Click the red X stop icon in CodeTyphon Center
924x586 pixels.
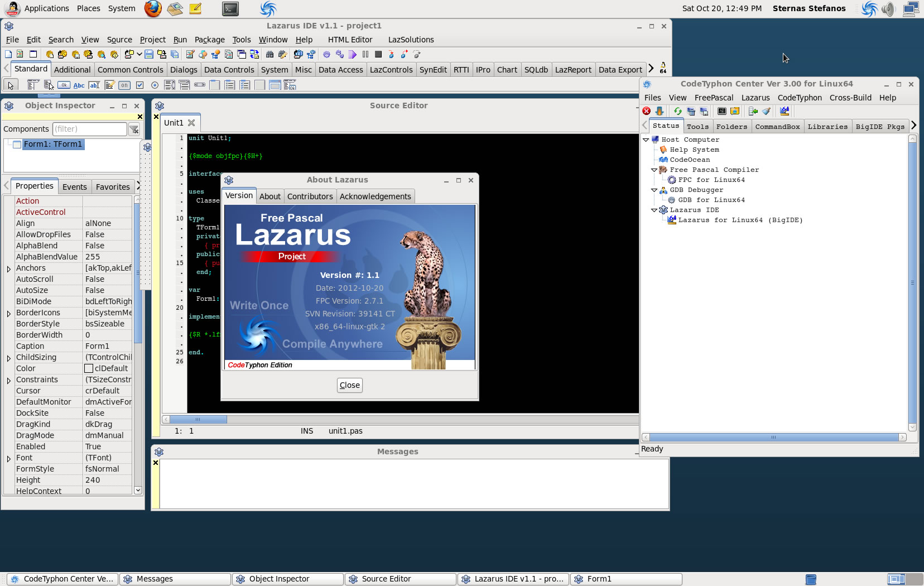(647, 111)
